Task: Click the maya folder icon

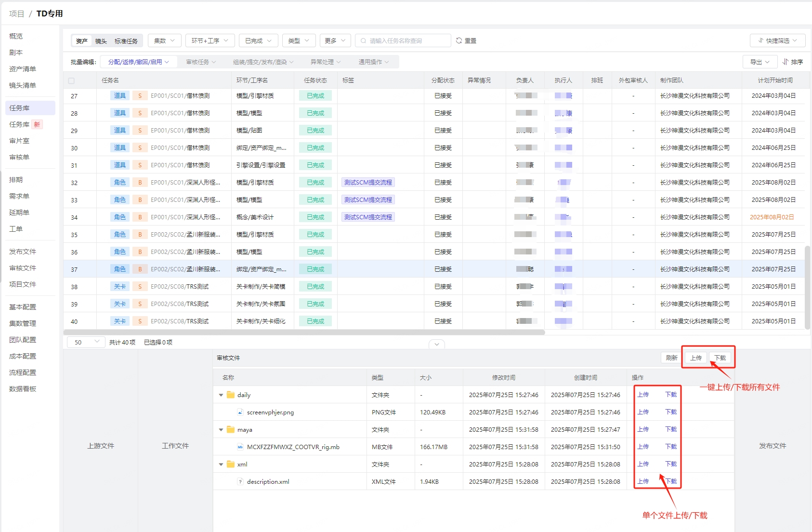Action: pos(231,429)
